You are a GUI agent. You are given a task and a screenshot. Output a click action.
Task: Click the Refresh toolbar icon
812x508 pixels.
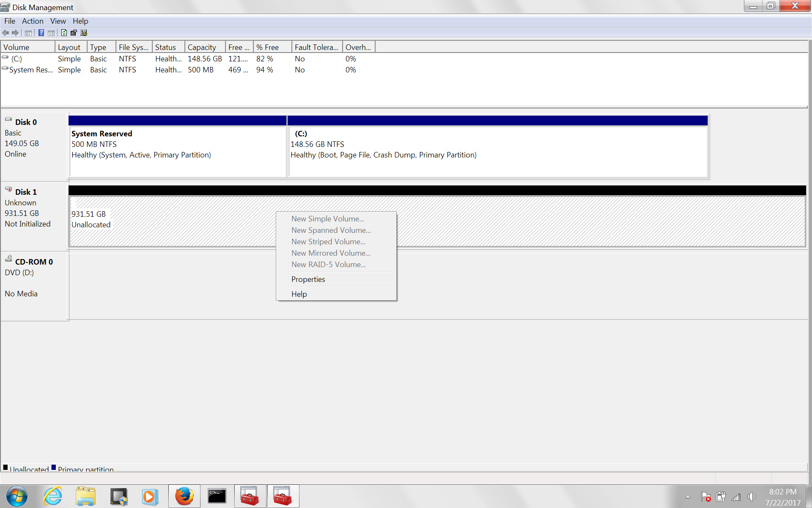point(64,33)
